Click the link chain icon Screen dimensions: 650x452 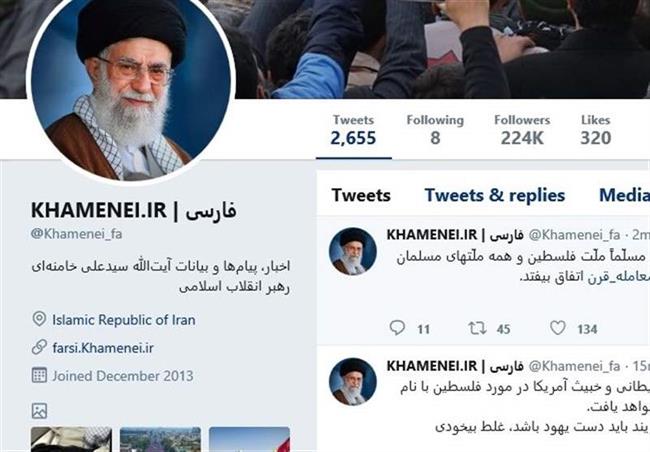(x=39, y=347)
